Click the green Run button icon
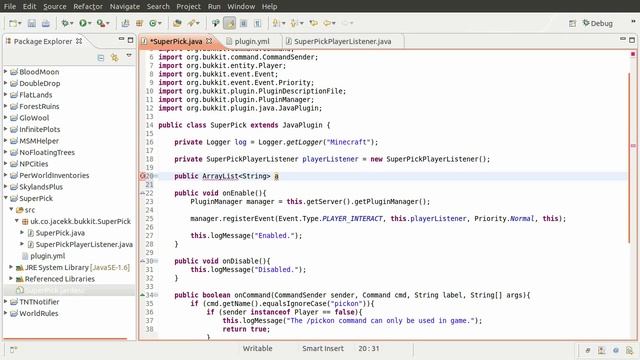 83,23
